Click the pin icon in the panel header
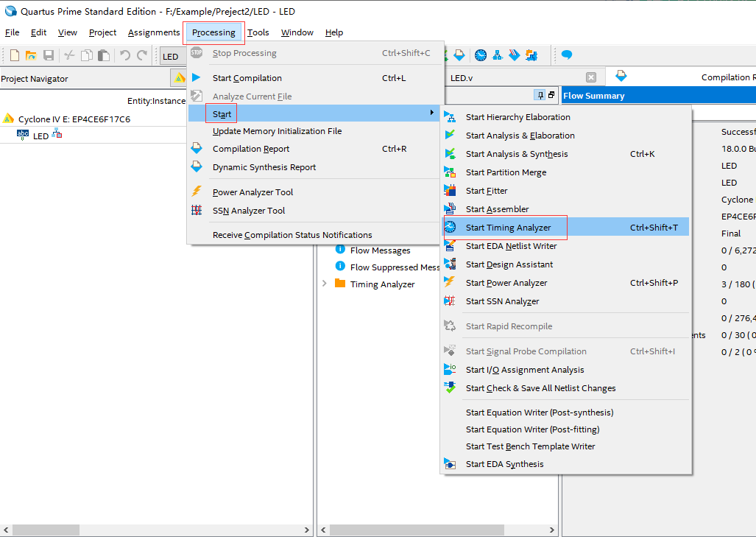The height and width of the screenshot is (537, 756). 540,95
